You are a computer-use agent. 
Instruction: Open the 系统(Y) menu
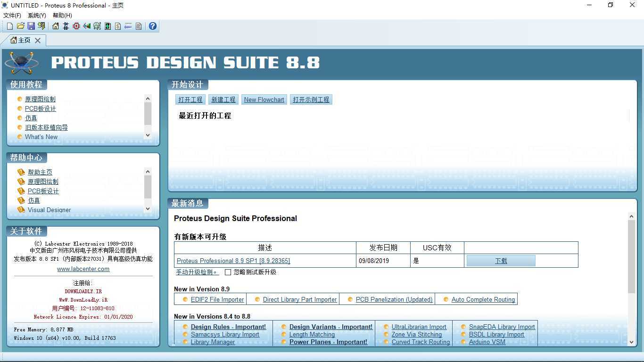37,16
